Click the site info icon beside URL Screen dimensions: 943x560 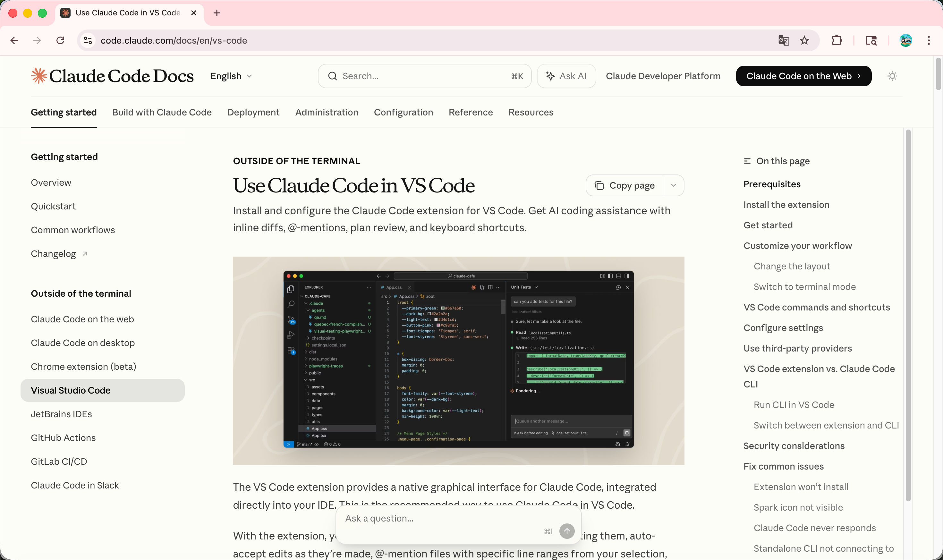click(88, 40)
